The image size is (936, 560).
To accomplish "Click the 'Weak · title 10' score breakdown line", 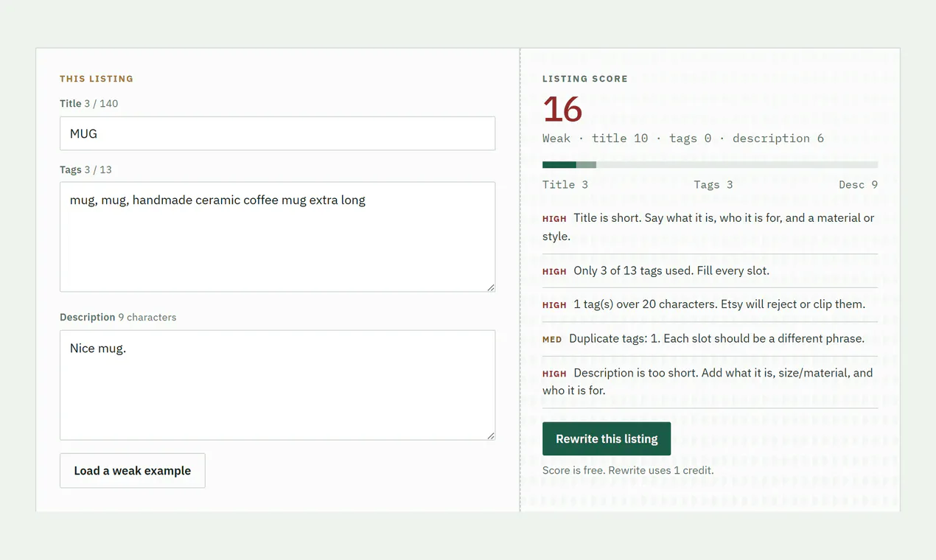I will (x=683, y=139).
